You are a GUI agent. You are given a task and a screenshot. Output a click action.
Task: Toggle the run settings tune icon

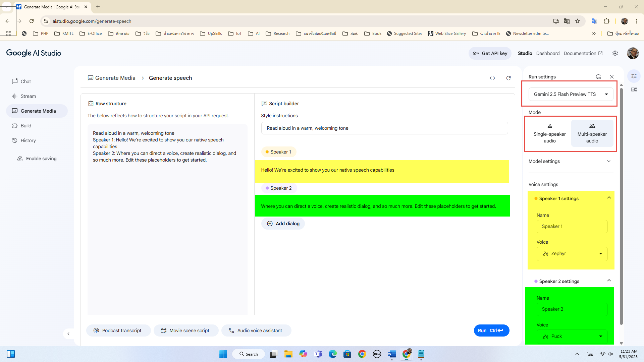point(634,76)
